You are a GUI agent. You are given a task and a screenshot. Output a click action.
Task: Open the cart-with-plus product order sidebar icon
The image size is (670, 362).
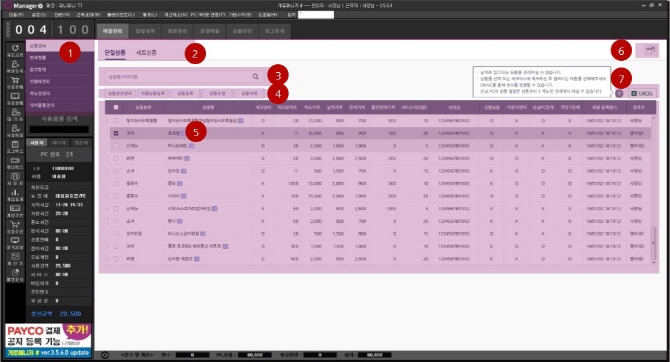tap(15, 224)
